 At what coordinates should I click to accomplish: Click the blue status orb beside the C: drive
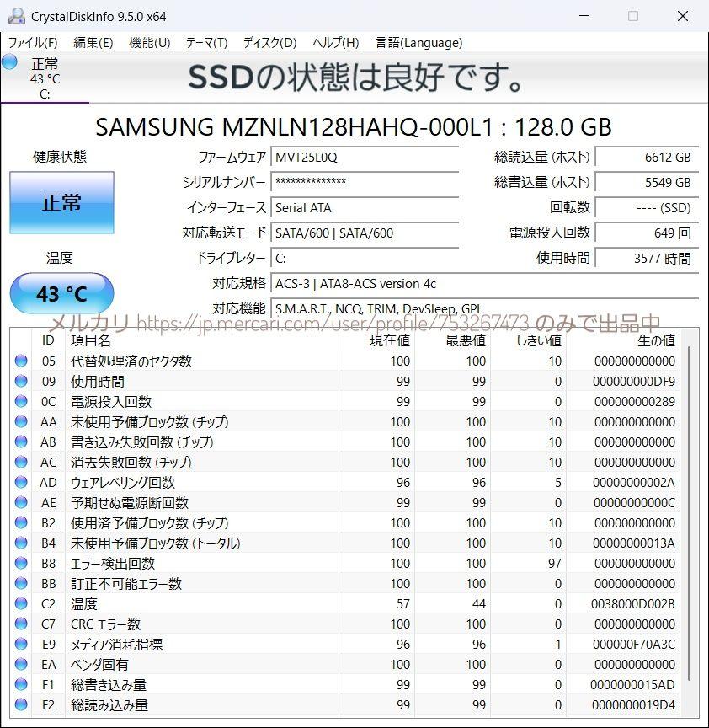(x=9, y=62)
